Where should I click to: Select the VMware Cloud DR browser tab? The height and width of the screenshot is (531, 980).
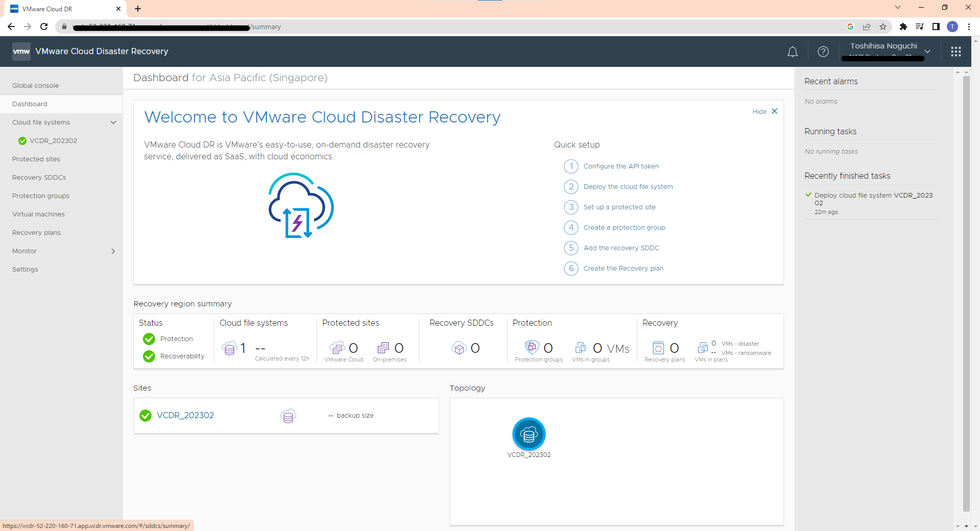[66, 9]
